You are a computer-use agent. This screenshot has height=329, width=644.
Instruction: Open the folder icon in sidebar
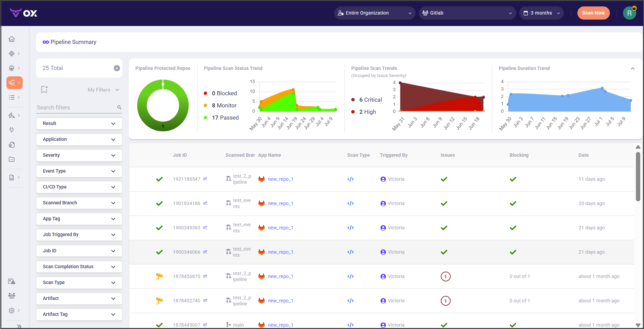coord(12,159)
